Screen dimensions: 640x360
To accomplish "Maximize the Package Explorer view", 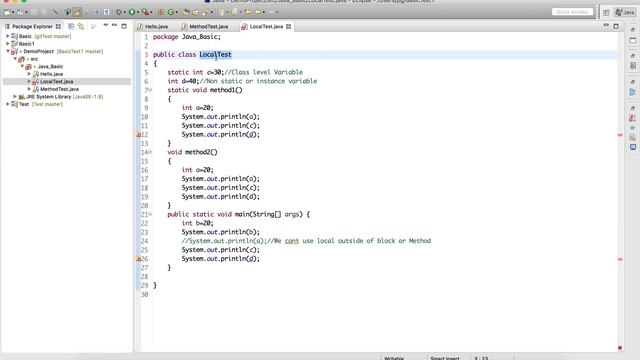I will (124, 26).
